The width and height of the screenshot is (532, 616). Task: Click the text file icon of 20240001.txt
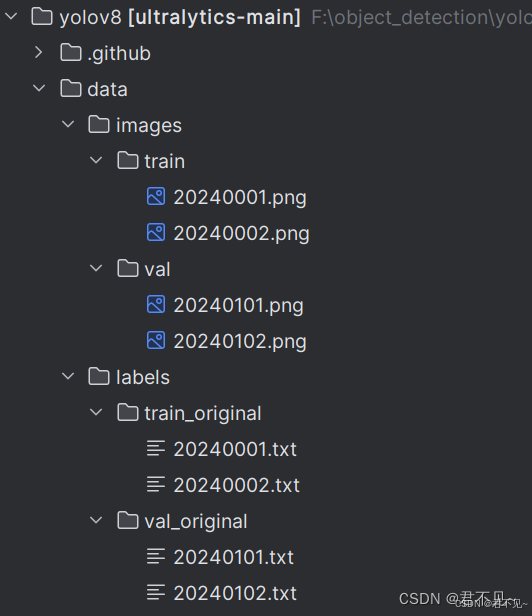click(156, 448)
